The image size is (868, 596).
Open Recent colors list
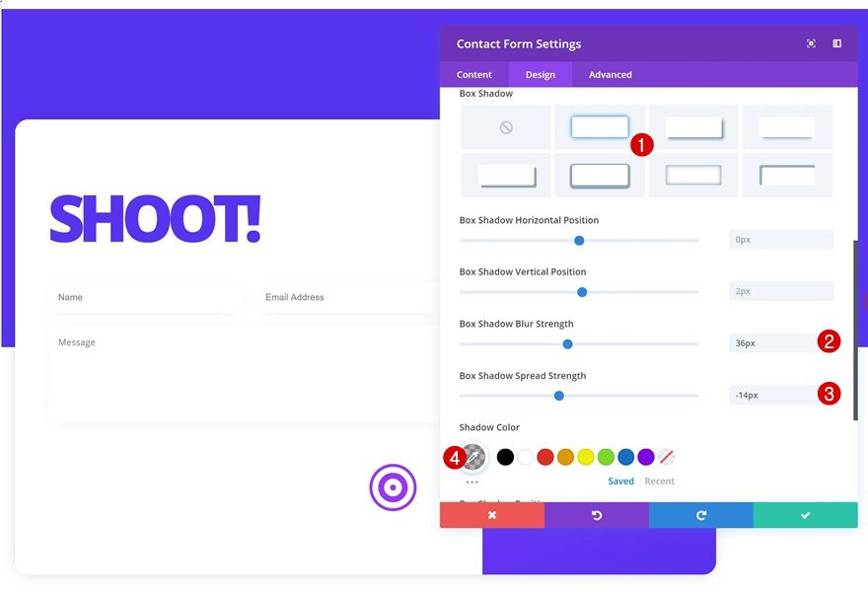click(660, 481)
